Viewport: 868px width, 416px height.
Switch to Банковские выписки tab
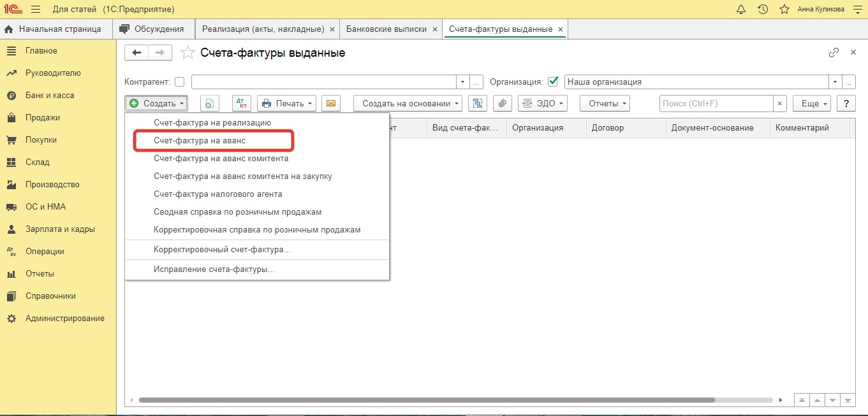386,29
